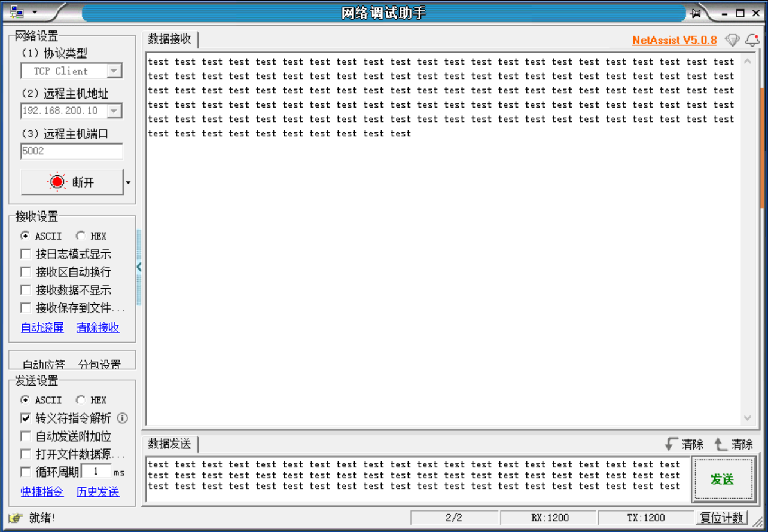Open dropdown arrow next to 断开 button
This screenshot has height=532, width=768.
[128, 182]
